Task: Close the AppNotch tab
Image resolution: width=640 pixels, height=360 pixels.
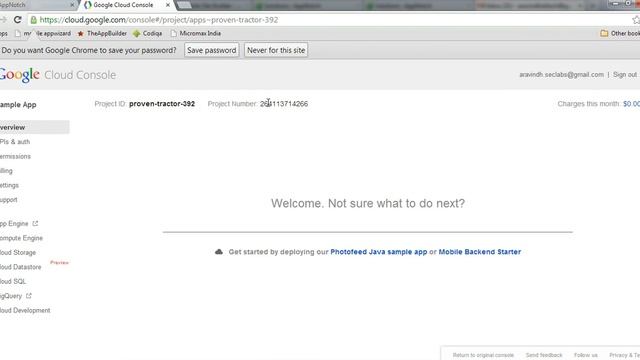Action: click(72, 5)
